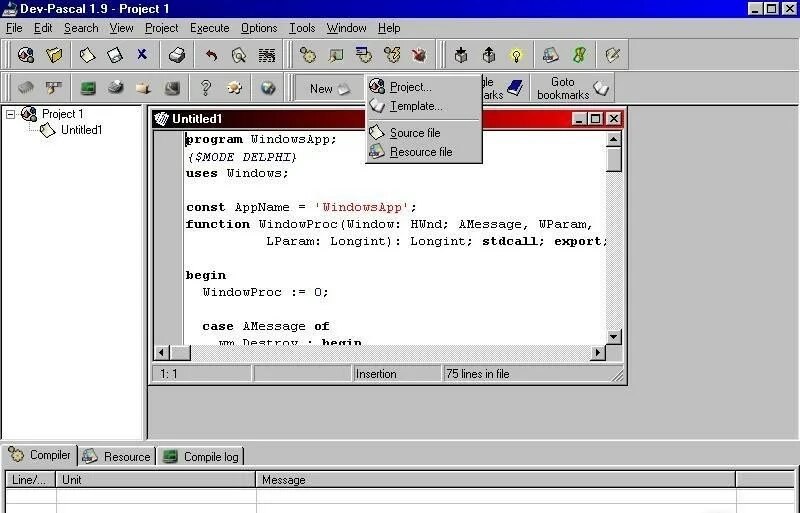
Task: Click the red bug debug icon
Action: click(x=419, y=55)
